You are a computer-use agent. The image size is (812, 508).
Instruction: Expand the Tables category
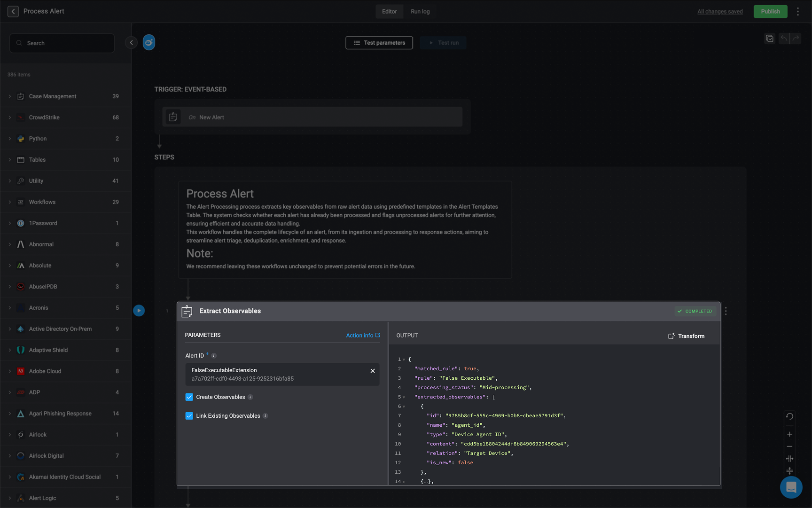tap(9, 160)
